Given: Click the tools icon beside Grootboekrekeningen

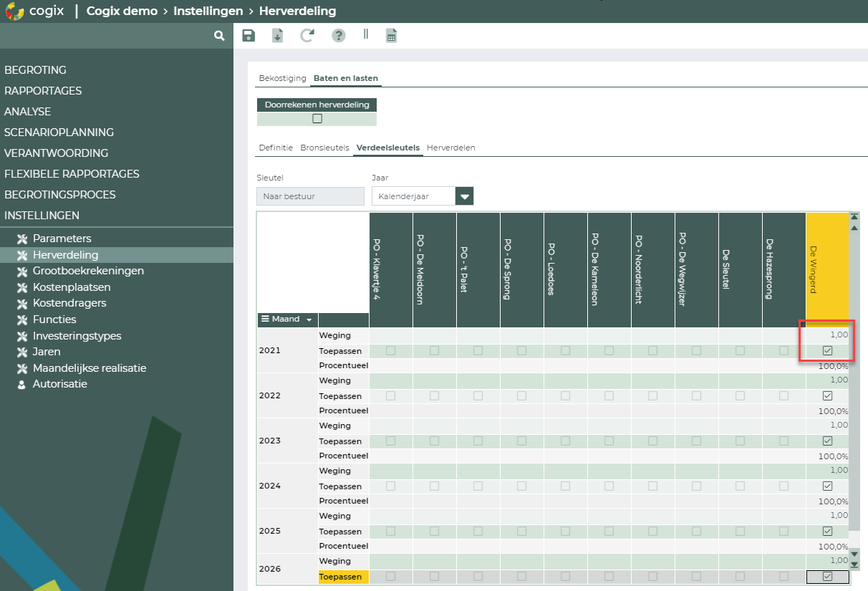Looking at the screenshot, I should click(x=22, y=271).
